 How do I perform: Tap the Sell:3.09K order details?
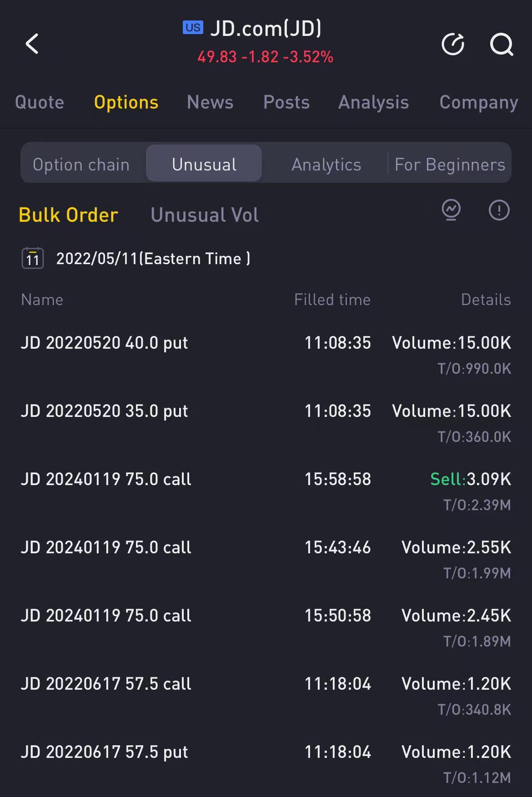click(x=470, y=479)
